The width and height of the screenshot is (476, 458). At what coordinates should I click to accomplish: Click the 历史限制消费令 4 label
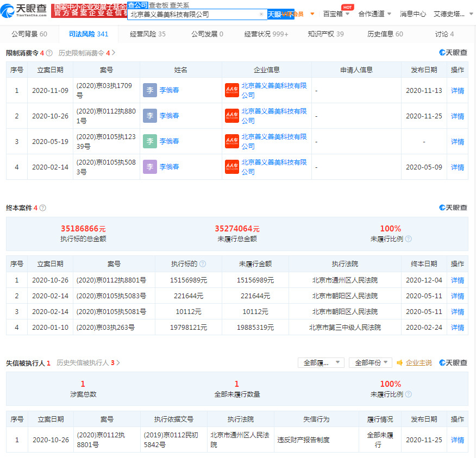pos(84,53)
